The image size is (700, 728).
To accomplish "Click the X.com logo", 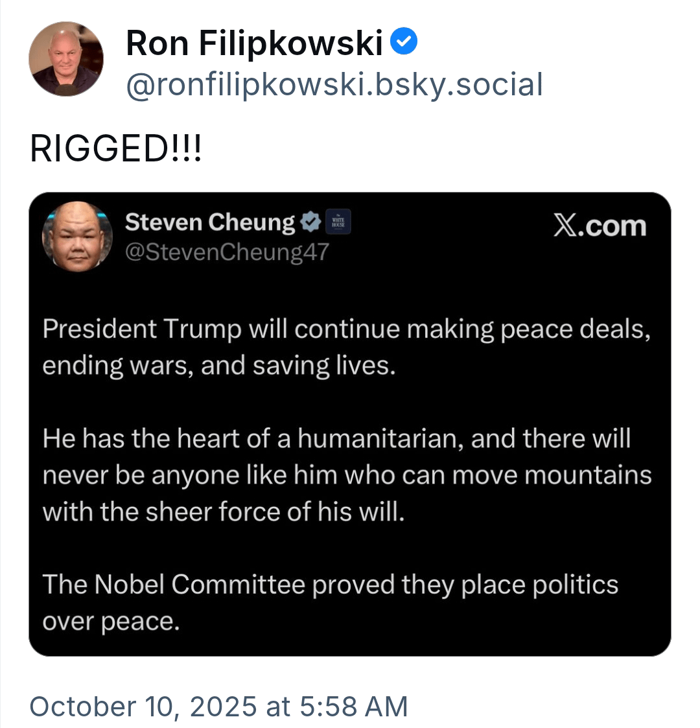I will click(600, 226).
